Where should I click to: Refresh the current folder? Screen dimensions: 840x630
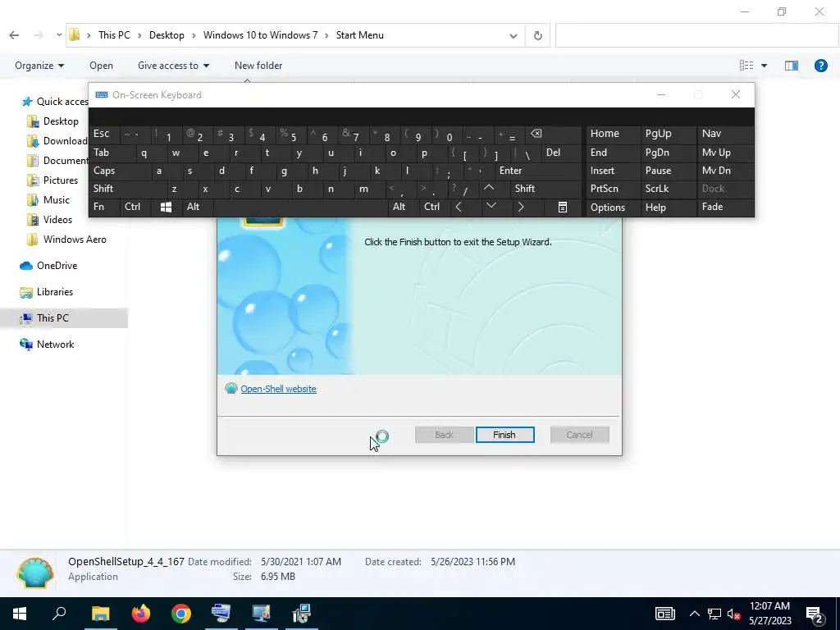[x=538, y=36]
